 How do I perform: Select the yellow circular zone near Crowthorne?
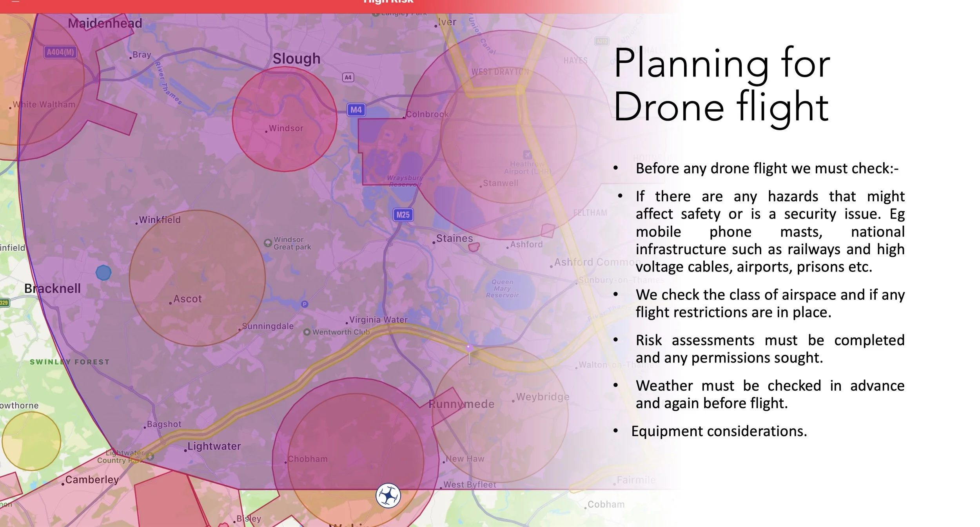tap(31, 441)
